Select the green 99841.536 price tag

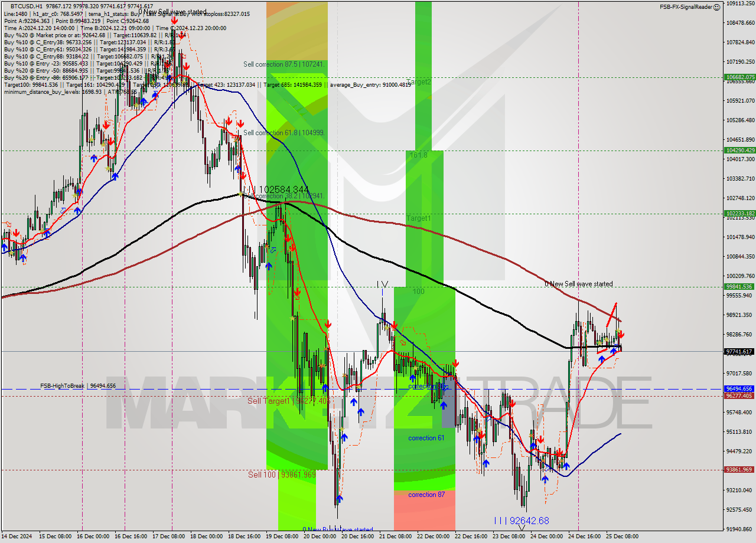739,287
